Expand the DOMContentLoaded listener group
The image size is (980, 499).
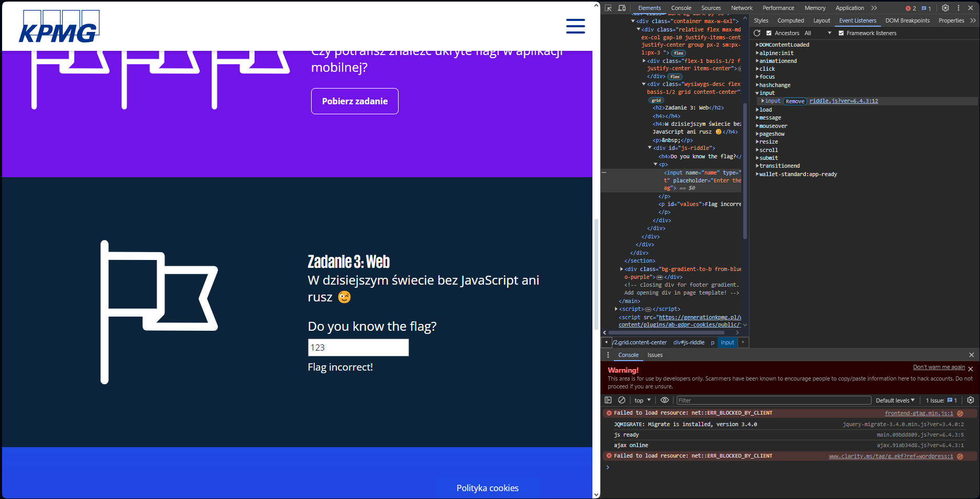(757, 45)
